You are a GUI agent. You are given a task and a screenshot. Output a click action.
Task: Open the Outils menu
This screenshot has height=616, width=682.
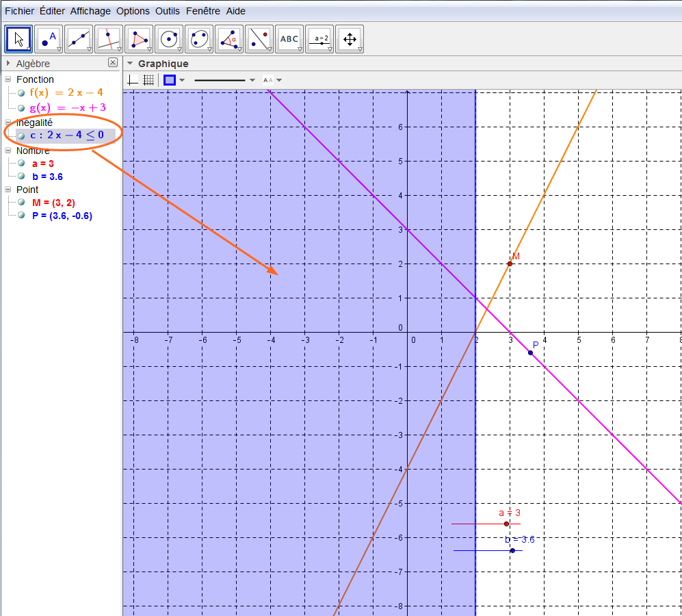[168, 11]
